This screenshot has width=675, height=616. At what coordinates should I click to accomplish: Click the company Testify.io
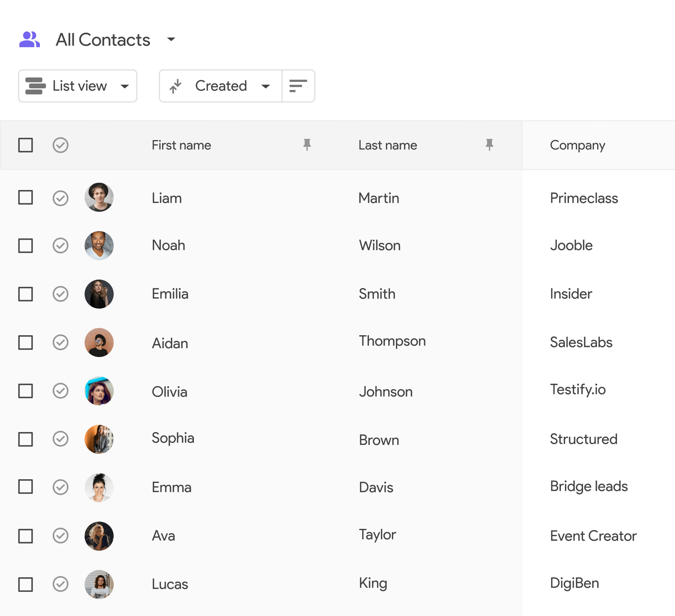(578, 390)
